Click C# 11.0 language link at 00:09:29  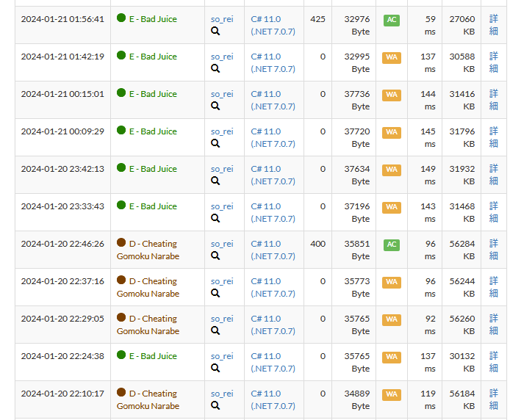273,138
